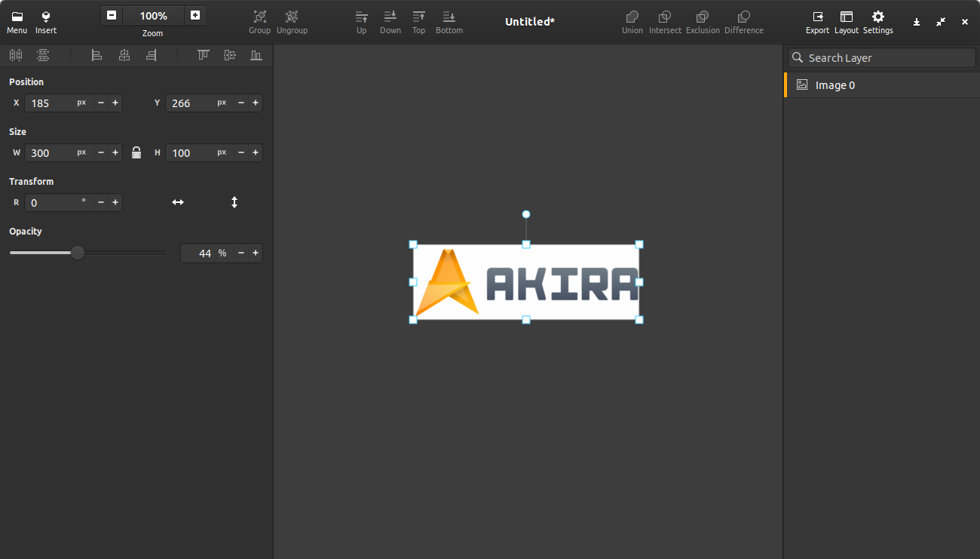980x559 pixels.
Task: Apply the Difference boolean operation
Action: 743,21
